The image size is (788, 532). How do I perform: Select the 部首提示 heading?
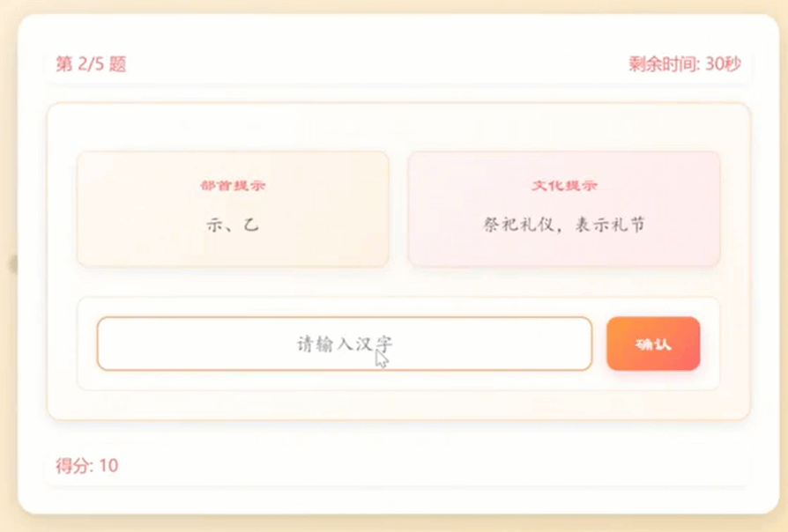click(x=233, y=186)
